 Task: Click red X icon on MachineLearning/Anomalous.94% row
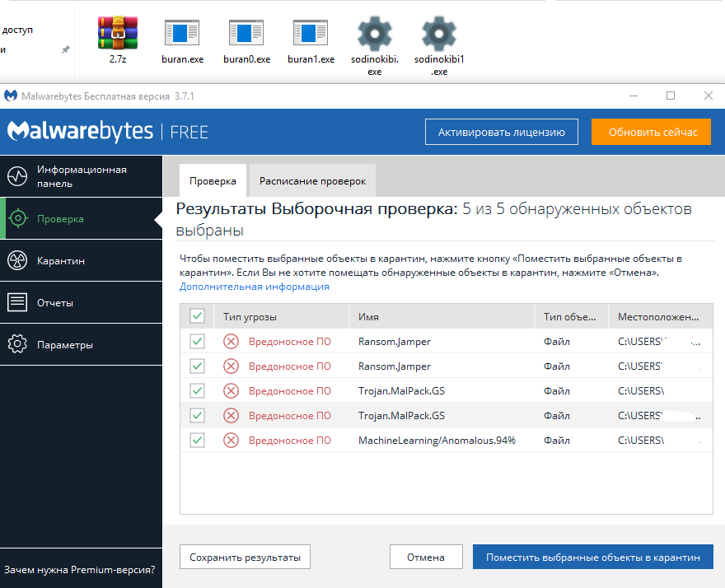point(232,440)
